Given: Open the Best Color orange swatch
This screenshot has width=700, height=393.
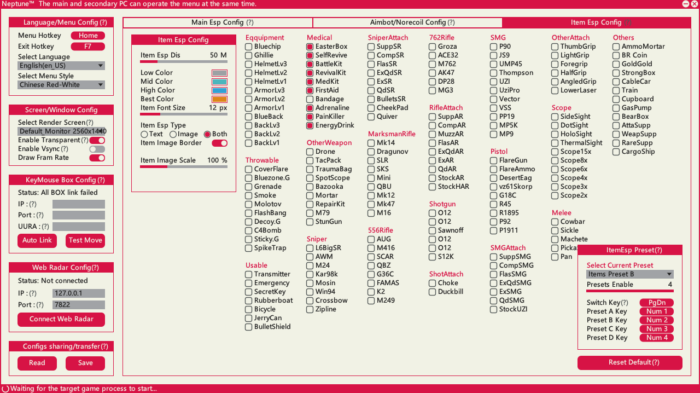Looking at the screenshot, I should pos(219,99).
